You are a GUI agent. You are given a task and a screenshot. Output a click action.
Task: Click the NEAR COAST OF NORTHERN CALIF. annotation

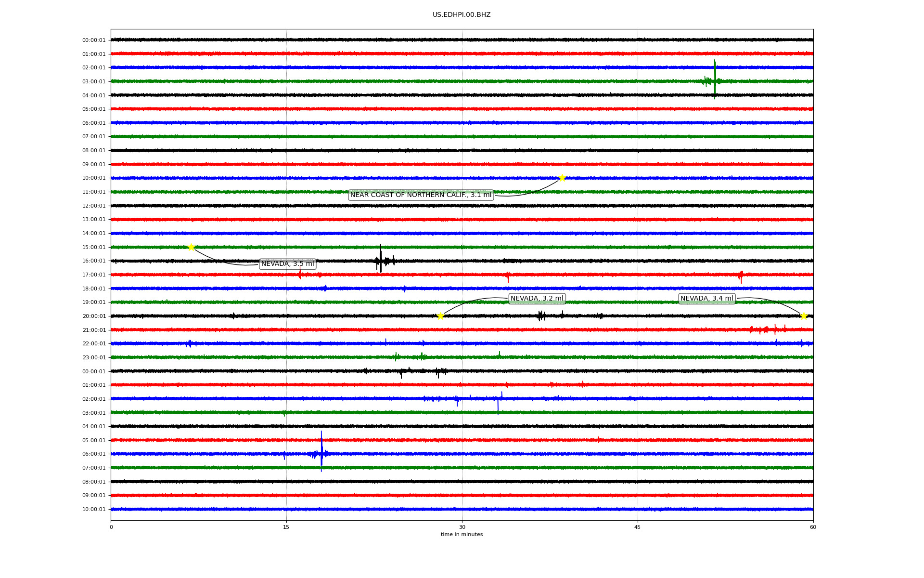421,195
